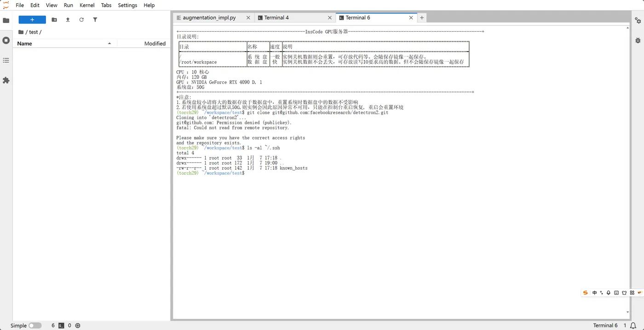This screenshot has width=644, height=330.
Task: Click the InsCode GPU banner title
Action: pyautogui.click(x=327, y=32)
